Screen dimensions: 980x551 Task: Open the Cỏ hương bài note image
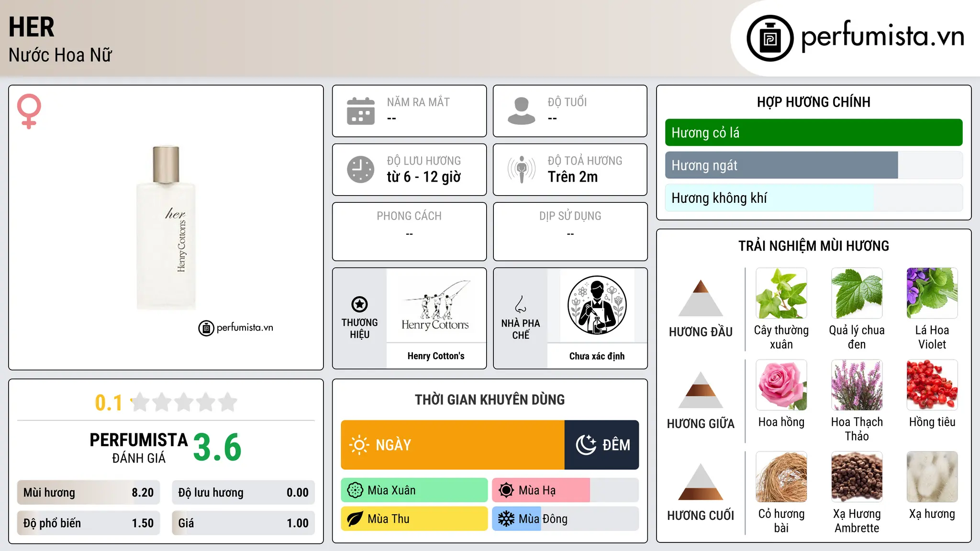(x=781, y=477)
